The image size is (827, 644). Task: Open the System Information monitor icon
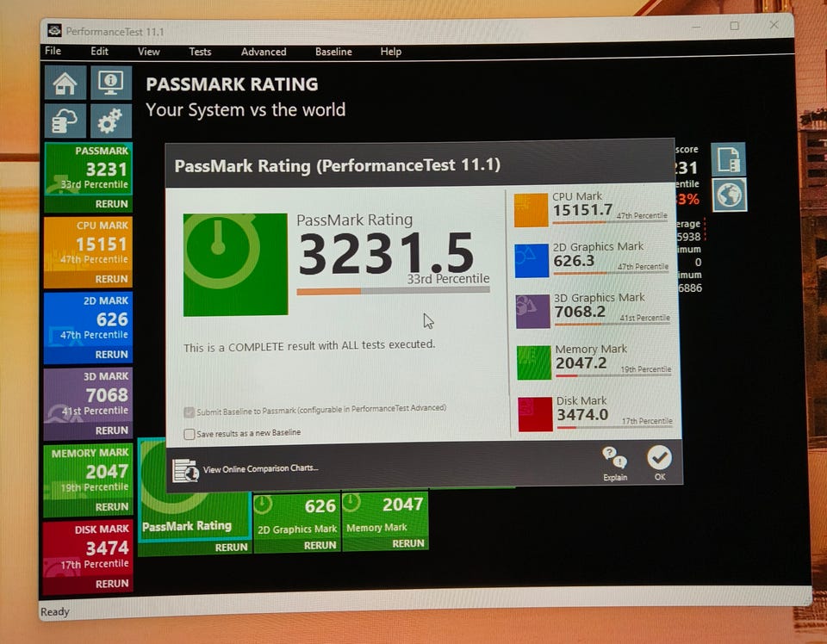click(x=111, y=82)
